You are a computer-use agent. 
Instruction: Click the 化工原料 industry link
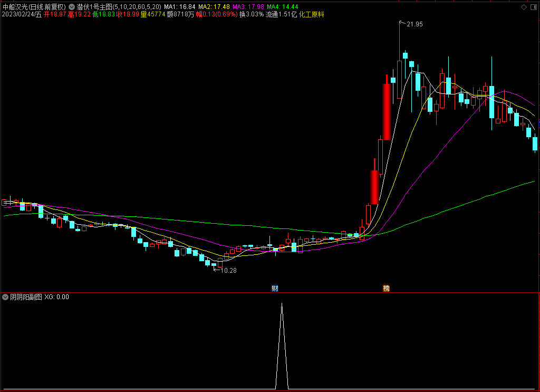(311, 14)
